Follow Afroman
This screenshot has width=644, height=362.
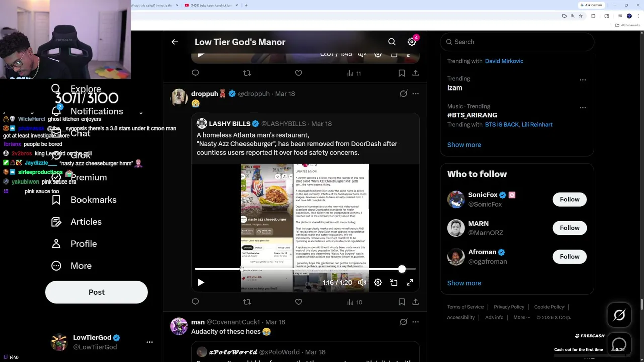coord(570,257)
